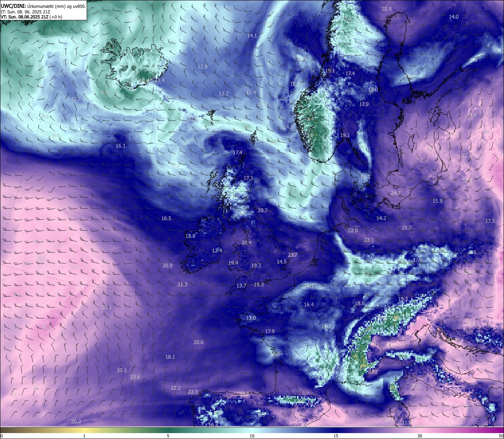The image size is (504, 439).
Task: Click the 23.6 value label
Action: click(135, 377)
